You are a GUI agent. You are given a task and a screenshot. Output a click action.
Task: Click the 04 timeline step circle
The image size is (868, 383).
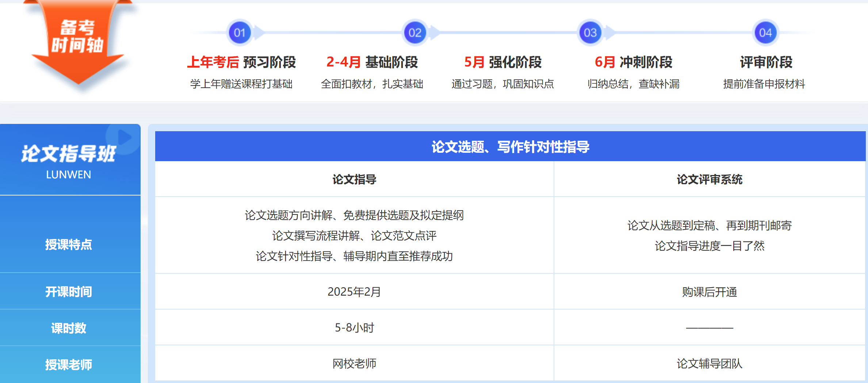(765, 33)
